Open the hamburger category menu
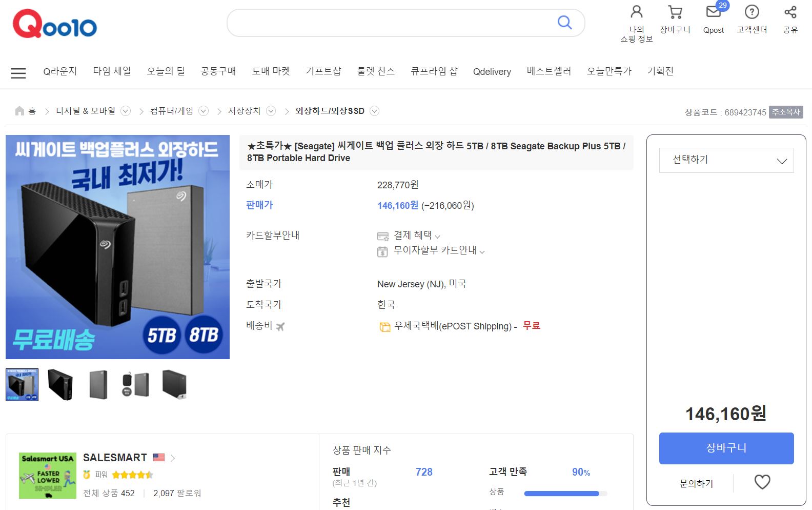Image resolution: width=812 pixels, height=510 pixels. [x=18, y=73]
